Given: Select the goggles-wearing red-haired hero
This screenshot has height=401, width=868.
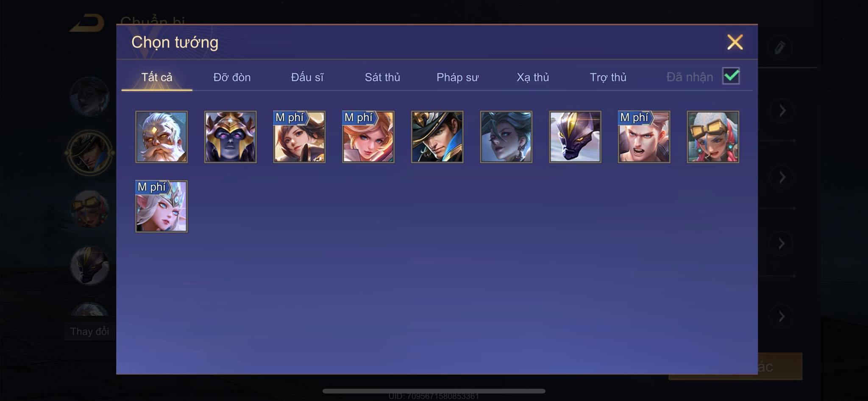Looking at the screenshot, I should click(713, 137).
